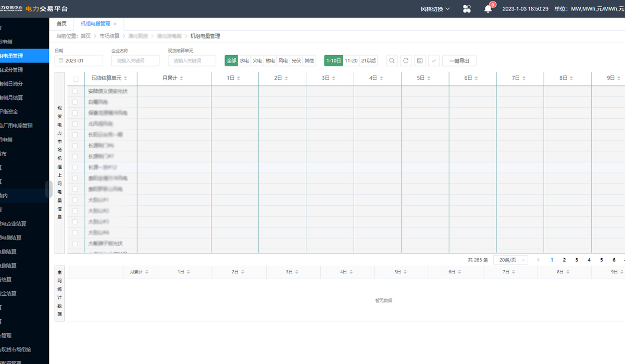Viewport: 625px width, 364px height.
Task: Go to previous page arrow in pagination
Action: pyautogui.click(x=539, y=260)
